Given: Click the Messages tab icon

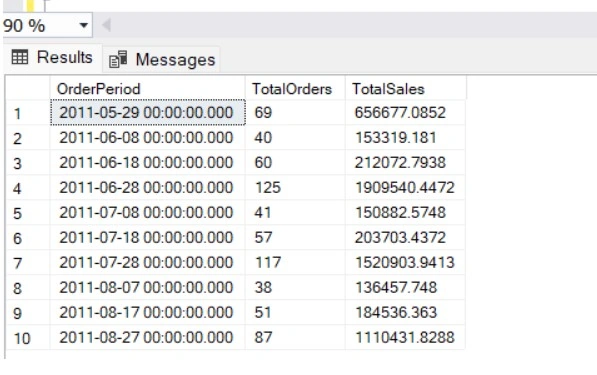Looking at the screenshot, I should tap(118, 59).
